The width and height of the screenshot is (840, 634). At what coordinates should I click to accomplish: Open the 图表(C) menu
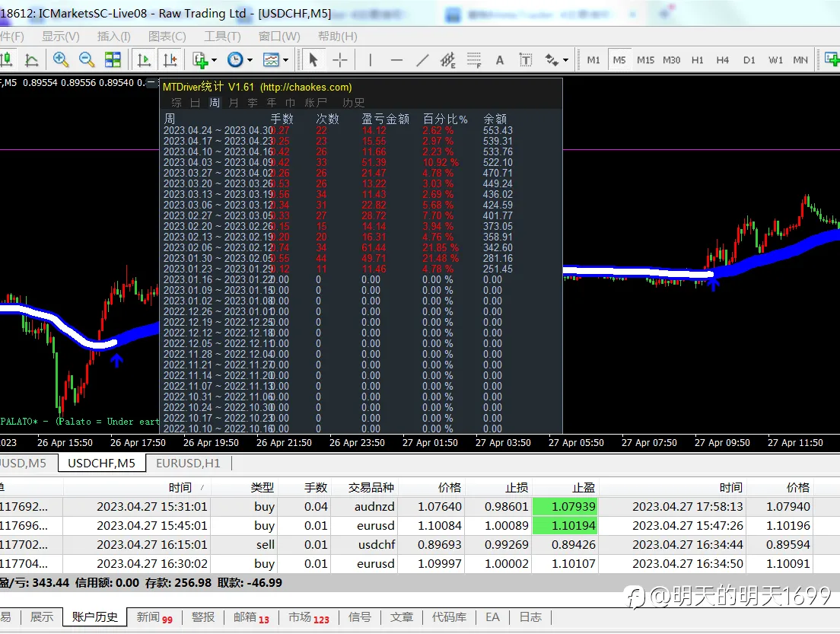pyautogui.click(x=167, y=37)
